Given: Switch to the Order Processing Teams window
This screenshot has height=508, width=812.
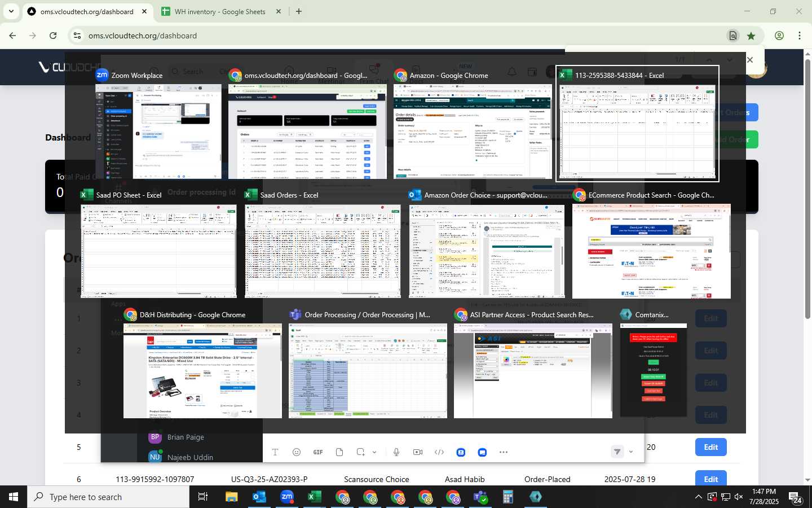Looking at the screenshot, I should click(368, 371).
